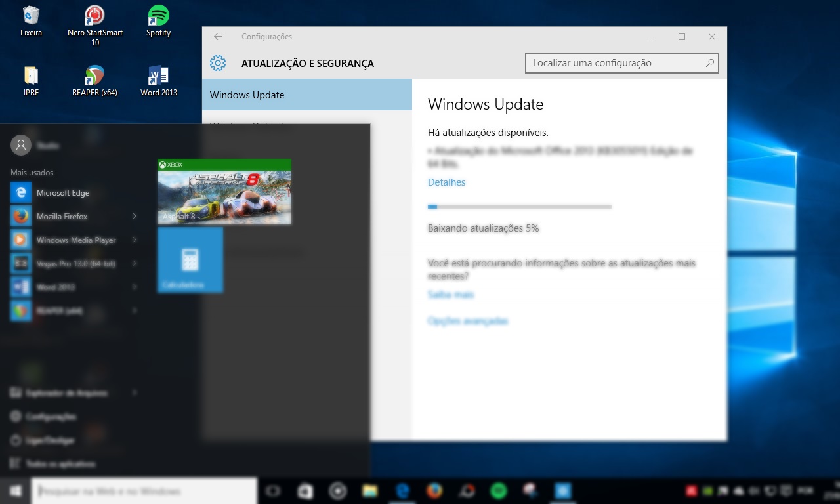Open the IPRF desktop icon
The image size is (840, 504).
(31, 81)
